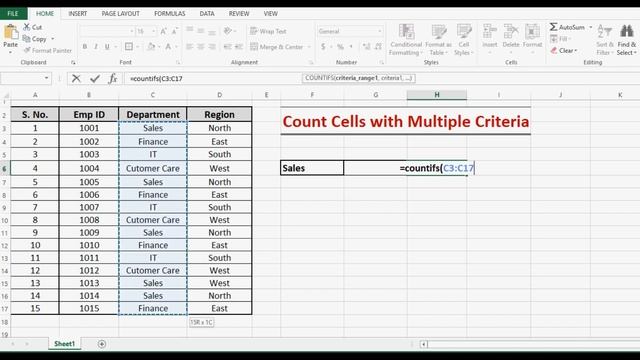Open Sort & Filter menu

pyautogui.click(x=604, y=40)
